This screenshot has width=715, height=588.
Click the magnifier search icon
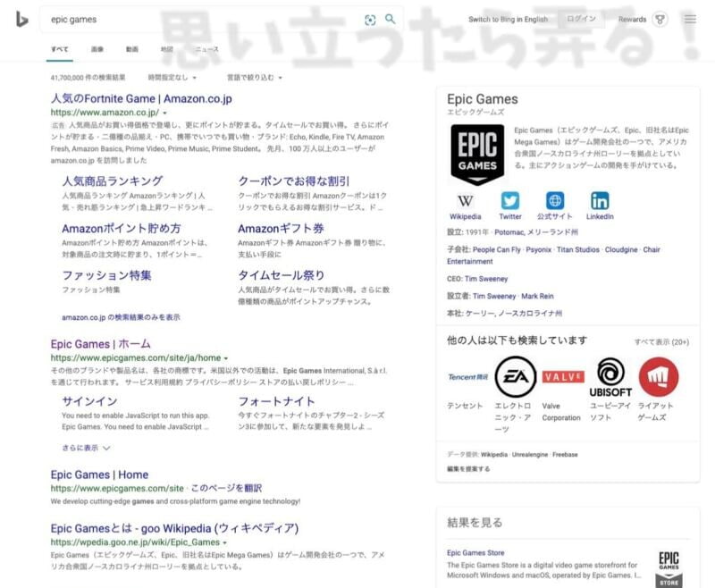coord(390,19)
